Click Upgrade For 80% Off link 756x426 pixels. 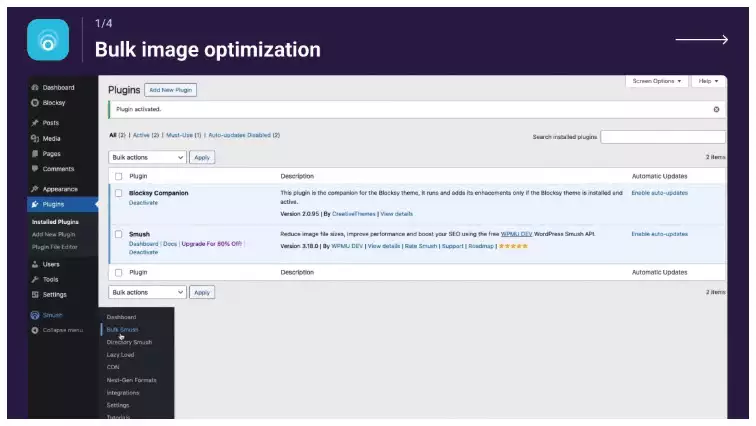click(x=212, y=244)
